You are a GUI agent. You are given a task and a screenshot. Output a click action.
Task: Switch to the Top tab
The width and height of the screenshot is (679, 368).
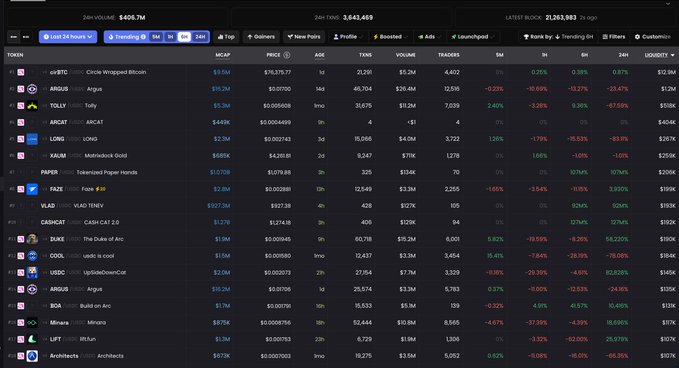[226, 37]
